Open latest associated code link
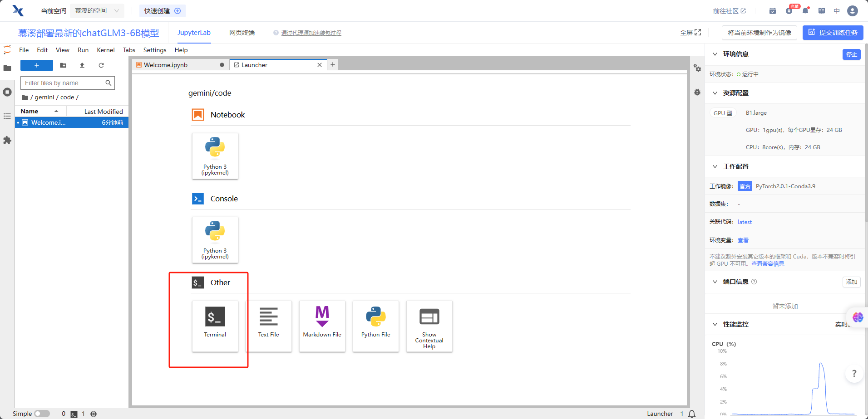Viewport: 868px width, 419px height. click(x=745, y=222)
